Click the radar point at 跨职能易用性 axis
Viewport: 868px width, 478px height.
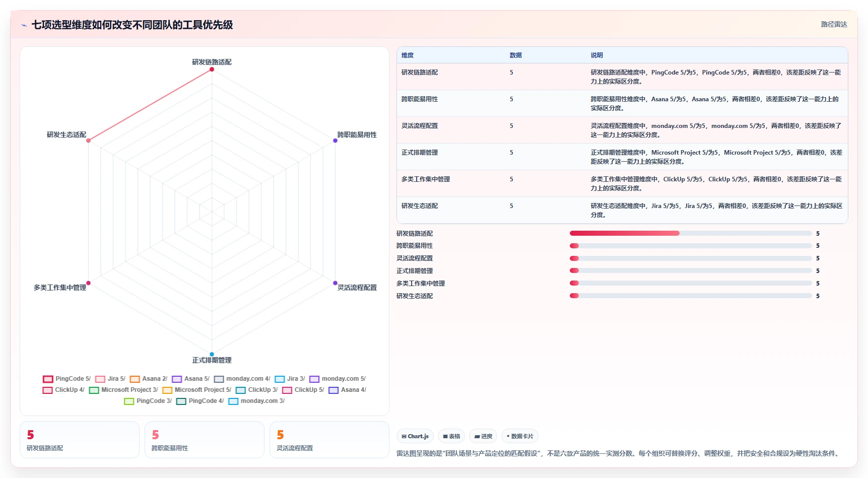pos(335,141)
